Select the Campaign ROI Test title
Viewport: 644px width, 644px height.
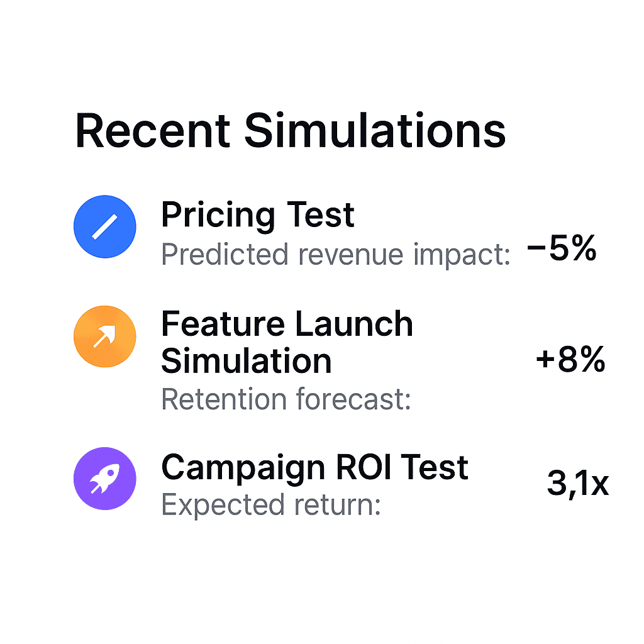click(314, 468)
